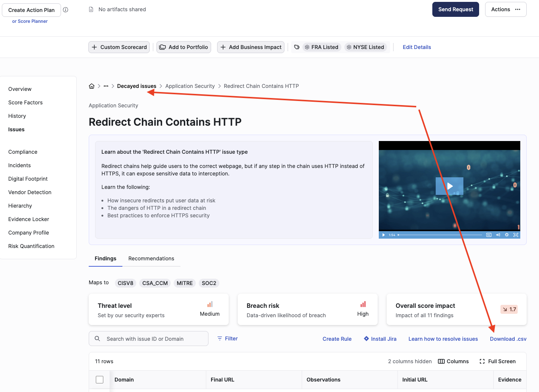The image size is (539, 392).
Task: Open video settings gear icon
Action: [507, 235]
